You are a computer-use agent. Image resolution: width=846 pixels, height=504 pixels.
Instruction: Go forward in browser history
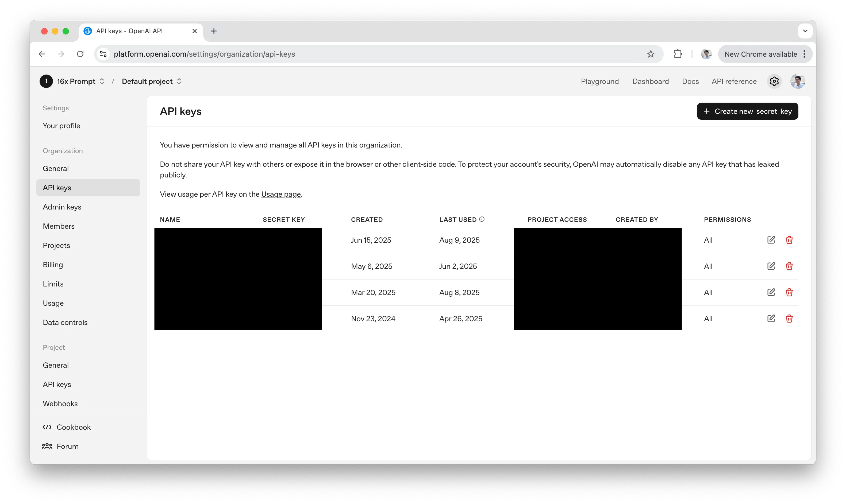[61, 54]
